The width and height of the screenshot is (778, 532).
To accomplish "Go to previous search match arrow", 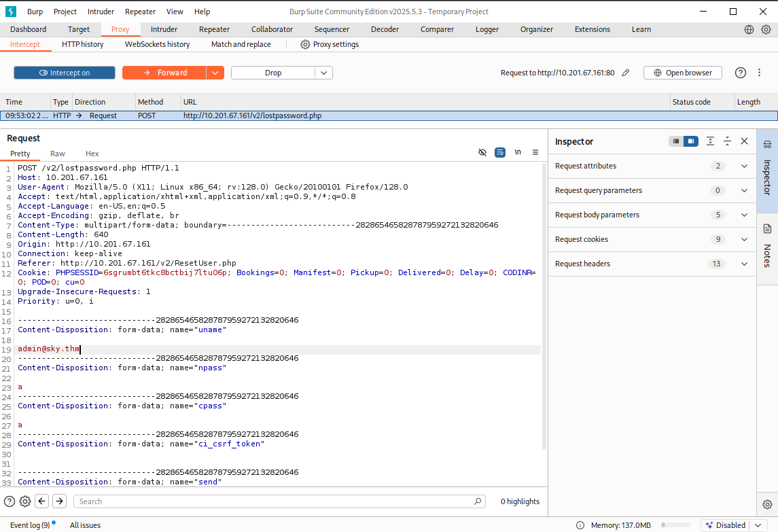I will click(x=42, y=501).
